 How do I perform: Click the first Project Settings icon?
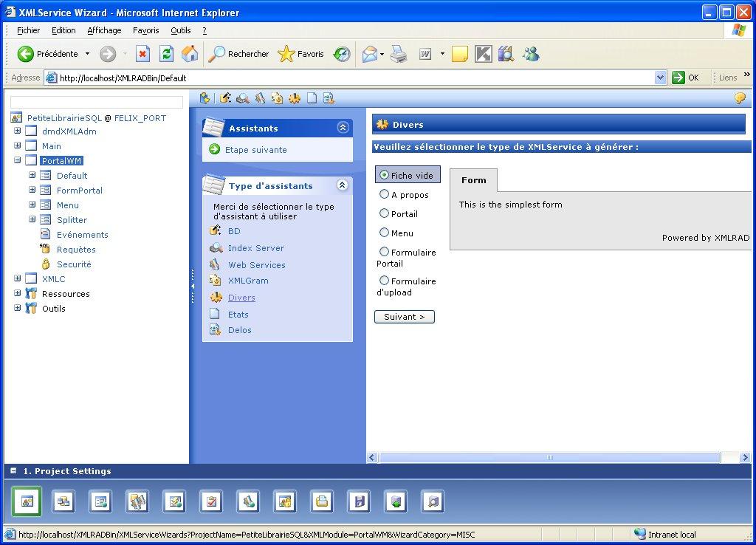[27, 502]
